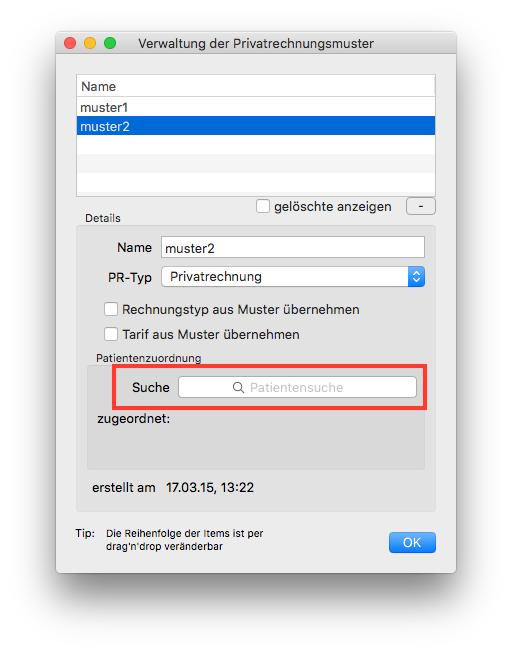Check Tarif aus Muster übernehmen
512x653 pixels.
[x=111, y=334]
